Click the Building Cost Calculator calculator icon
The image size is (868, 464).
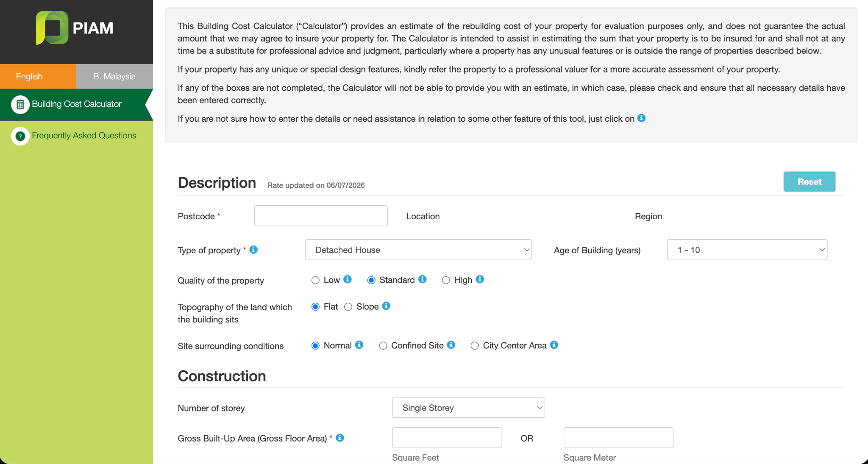point(20,104)
